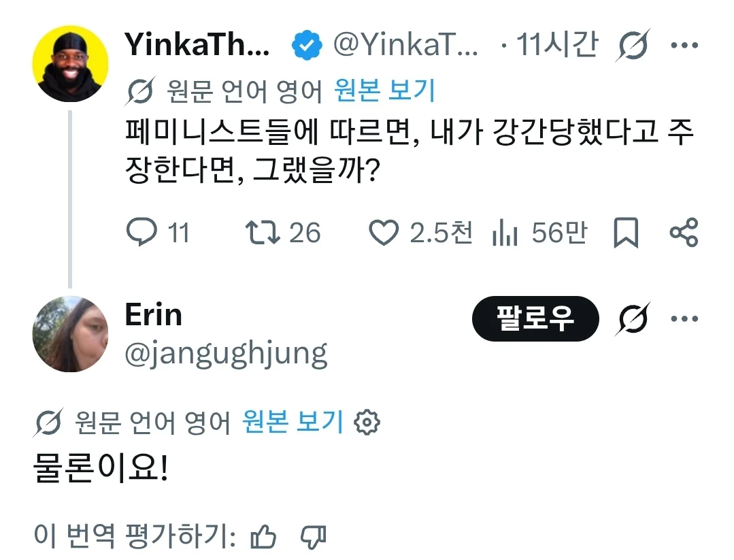The width and height of the screenshot is (734, 560).
Task: Share YinkaTh's post
Action: (684, 232)
